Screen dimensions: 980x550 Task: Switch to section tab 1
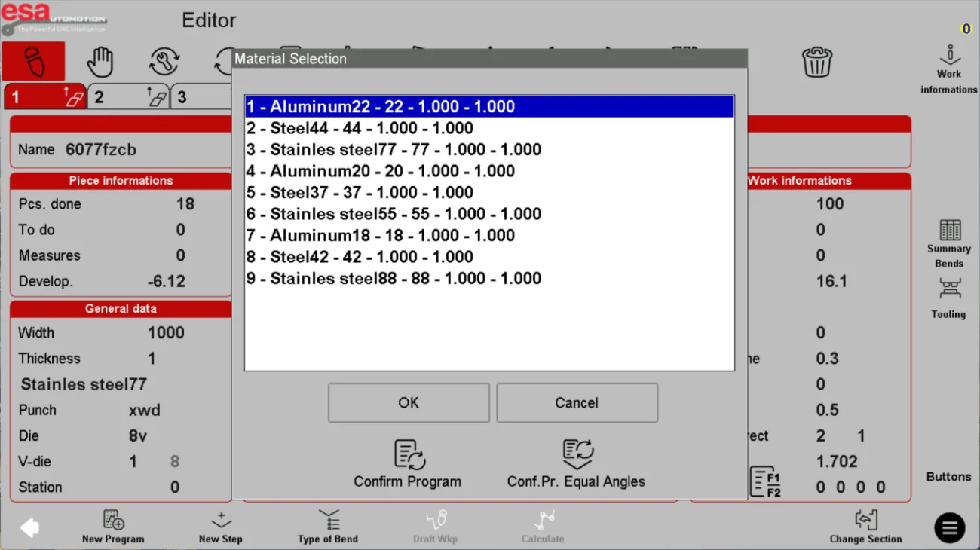point(45,96)
